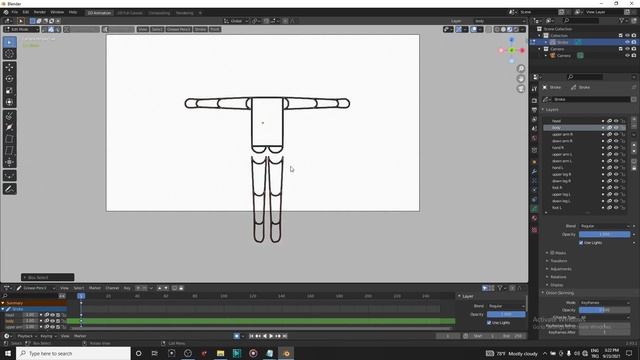Toggle Use Lights checkbox in properties panel
This screenshot has height=360, width=640.
581,243
